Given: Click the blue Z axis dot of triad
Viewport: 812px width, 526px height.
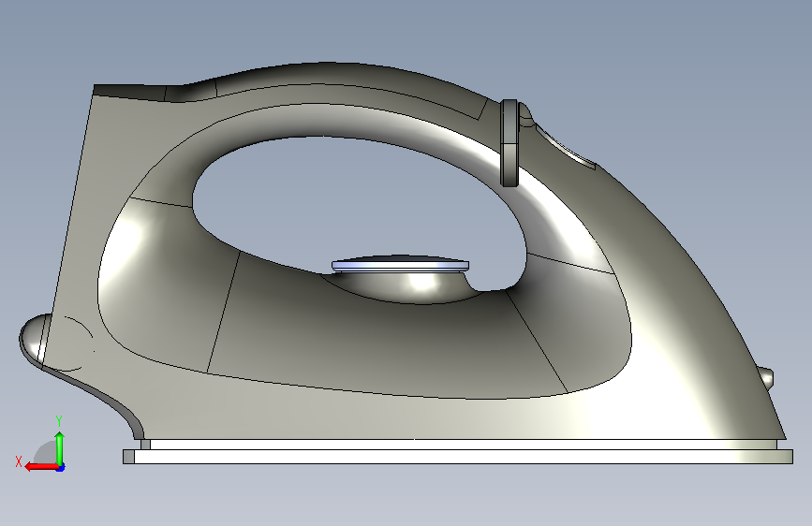Looking at the screenshot, I should [61, 468].
